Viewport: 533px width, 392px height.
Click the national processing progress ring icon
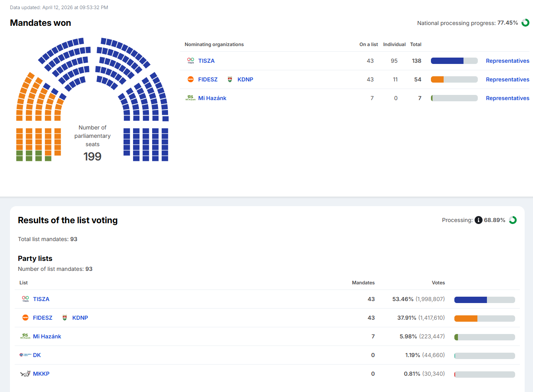coord(525,23)
